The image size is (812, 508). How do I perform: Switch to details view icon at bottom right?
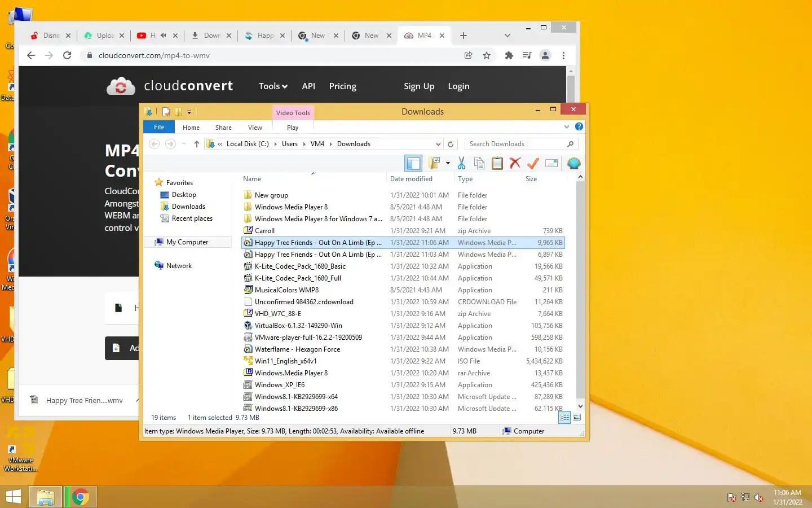564,418
